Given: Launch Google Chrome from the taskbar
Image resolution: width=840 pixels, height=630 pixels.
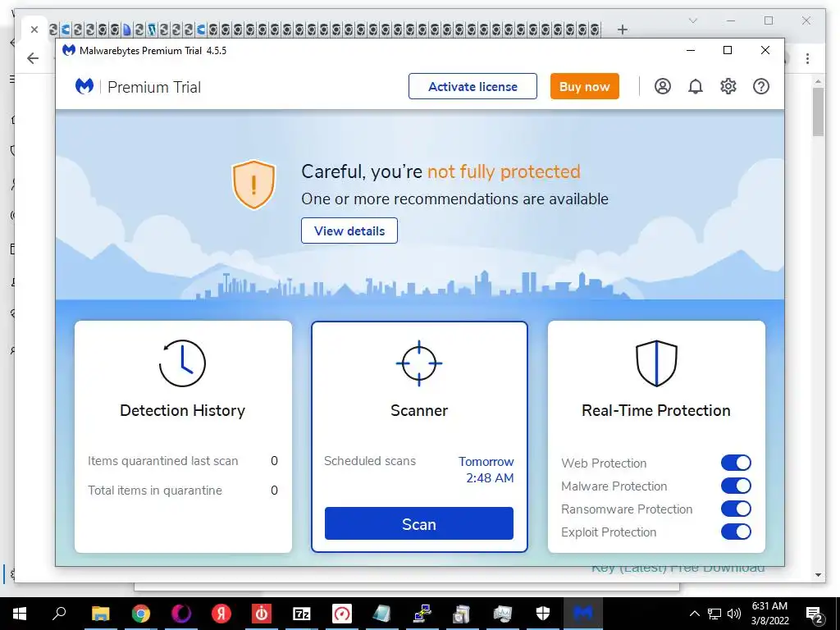Looking at the screenshot, I should click(x=141, y=614).
